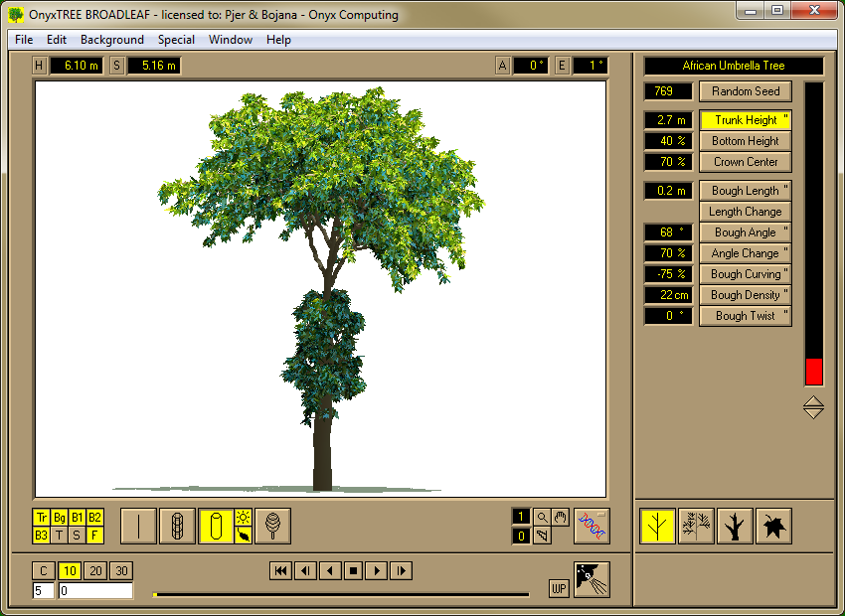Click the magnifier zoom tool

point(542,517)
